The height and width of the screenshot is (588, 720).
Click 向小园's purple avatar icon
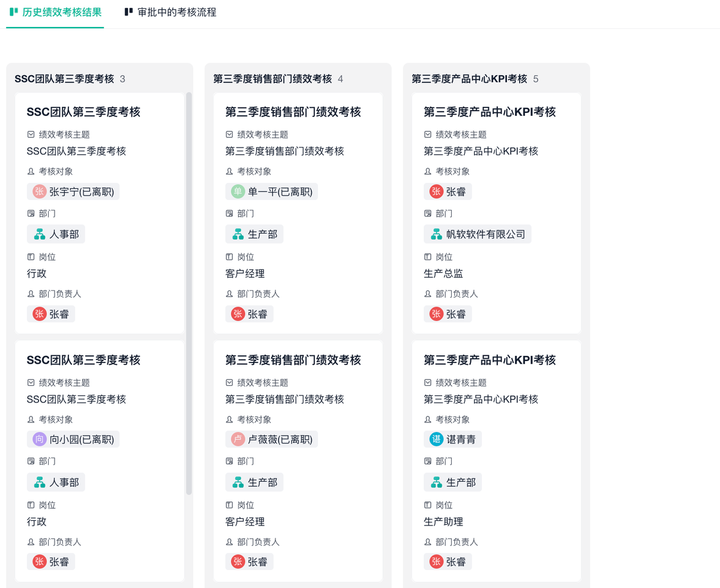[40, 439]
